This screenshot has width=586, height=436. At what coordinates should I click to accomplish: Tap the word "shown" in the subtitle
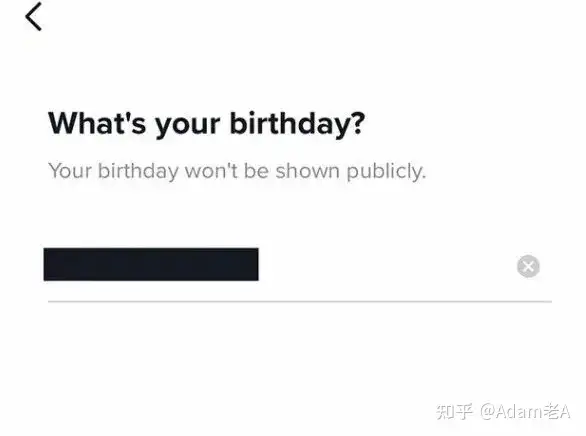[x=308, y=171]
